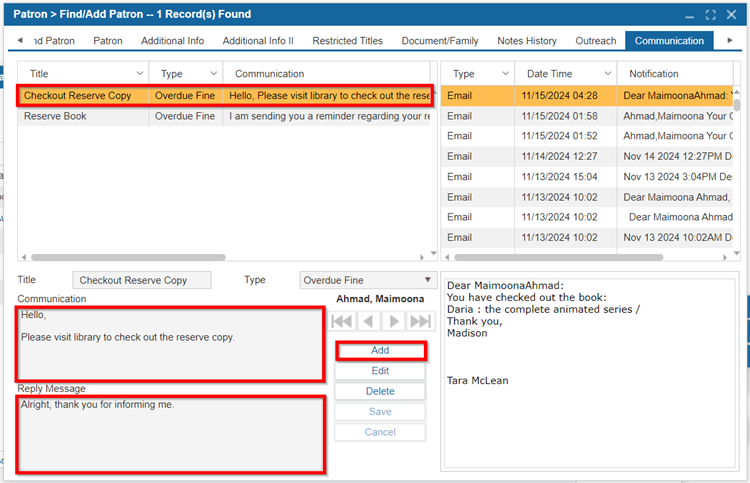This screenshot has height=483, width=750.
Task: Click the Add button
Action: tap(380, 351)
